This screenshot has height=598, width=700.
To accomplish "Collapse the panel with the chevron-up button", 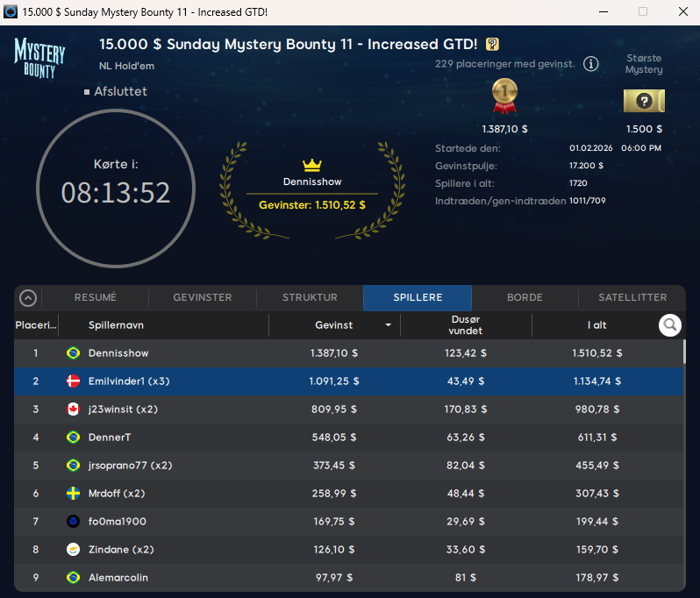I will (28, 298).
